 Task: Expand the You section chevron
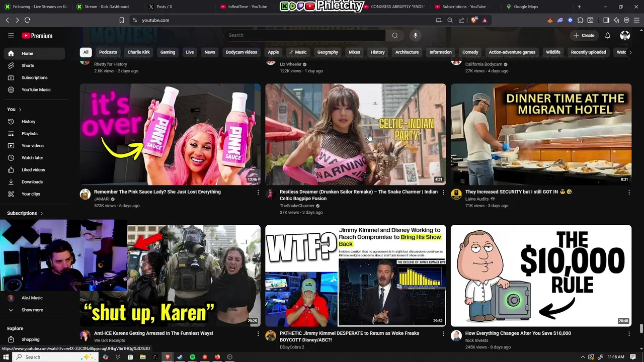pos(20,109)
